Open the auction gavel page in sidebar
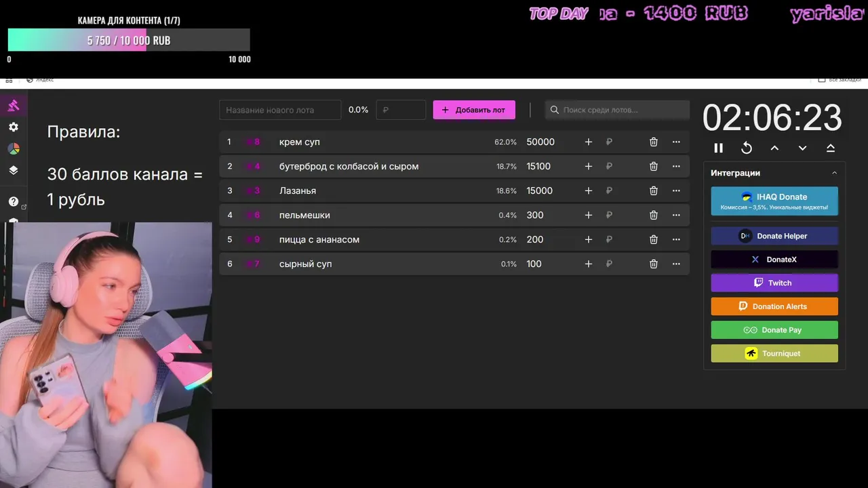The width and height of the screenshot is (868, 488). click(13, 106)
